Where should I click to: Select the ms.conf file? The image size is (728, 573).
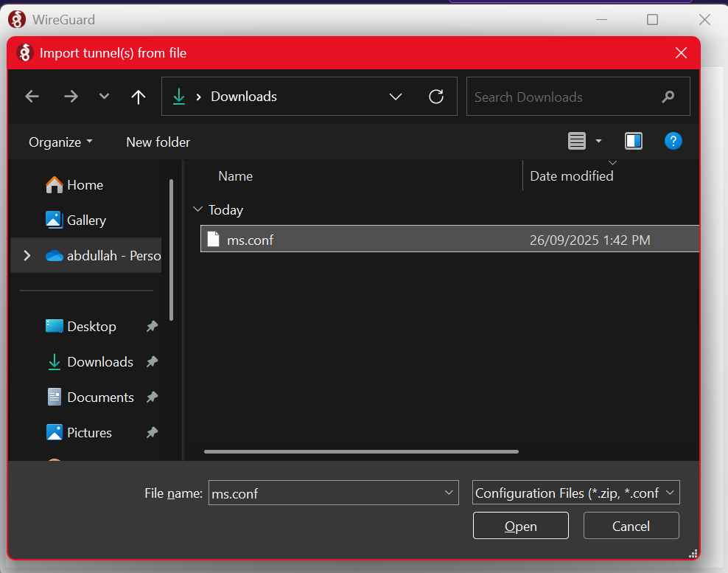tap(251, 240)
